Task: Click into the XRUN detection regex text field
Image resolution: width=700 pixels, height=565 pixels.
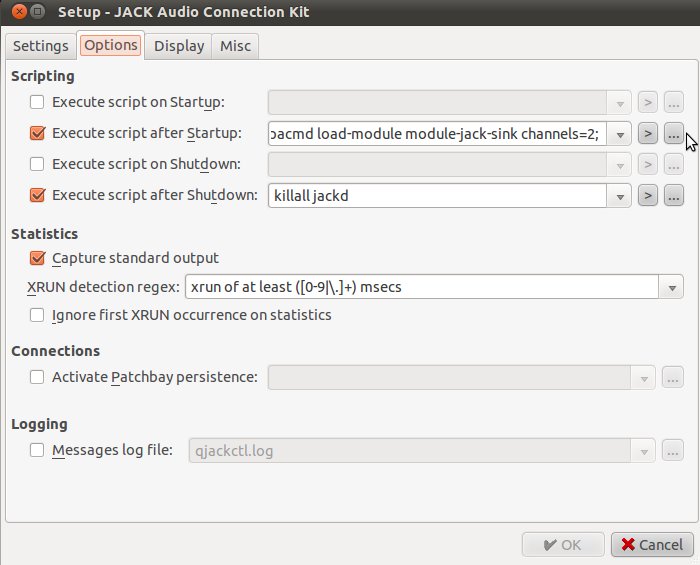Action: (x=422, y=287)
